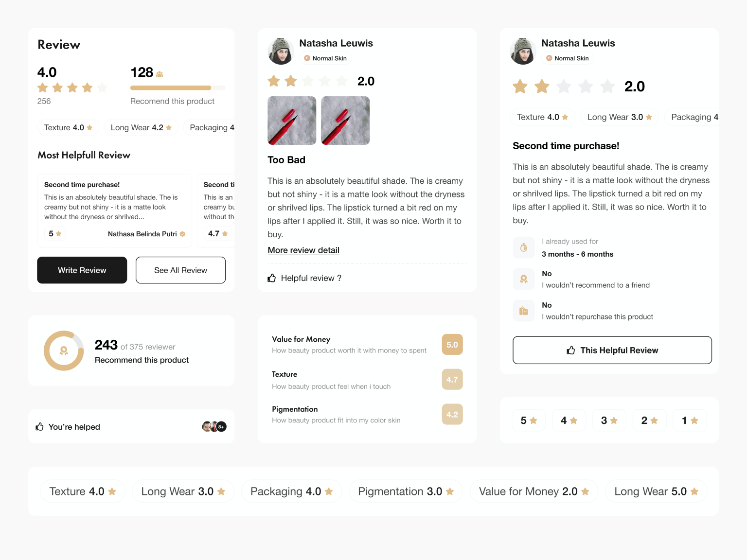This screenshot has width=747, height=560.
Task: Click the thumbs-up icon beside 'You're helped'
Action: click(39, 426)
